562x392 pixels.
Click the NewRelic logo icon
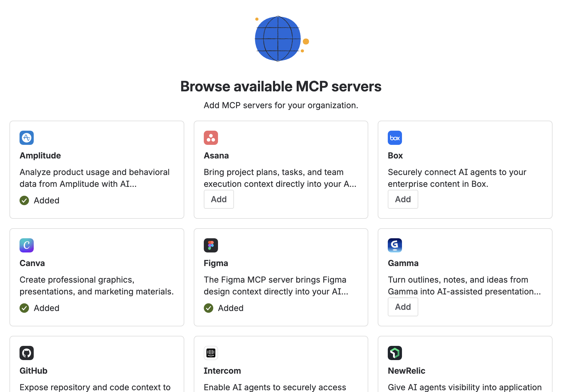point(395,353)
